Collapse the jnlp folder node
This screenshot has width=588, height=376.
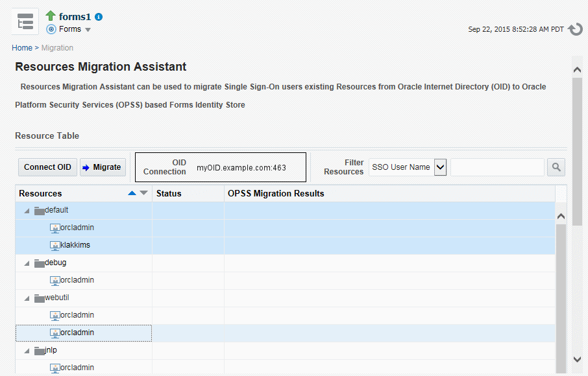pos(27,351)
